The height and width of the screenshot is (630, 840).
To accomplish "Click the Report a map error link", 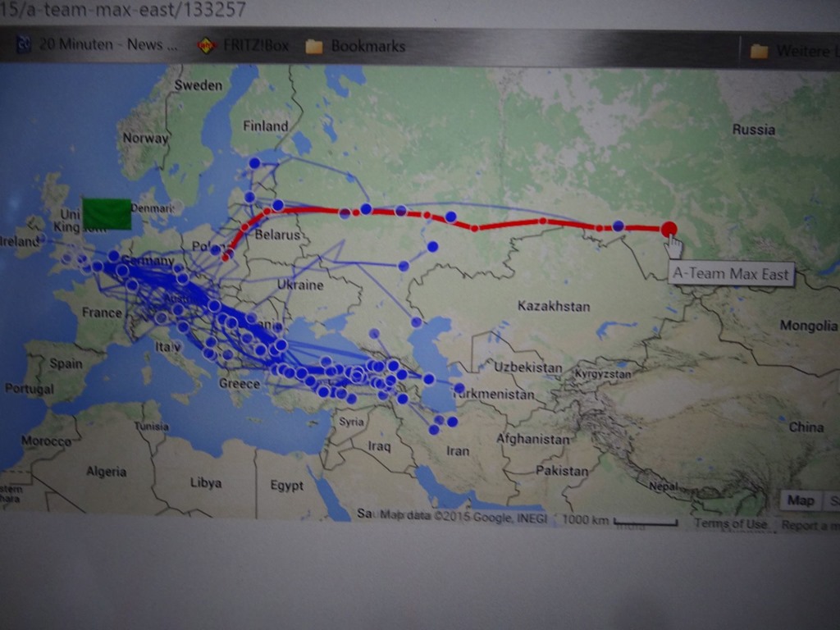I will coord(810,525).
